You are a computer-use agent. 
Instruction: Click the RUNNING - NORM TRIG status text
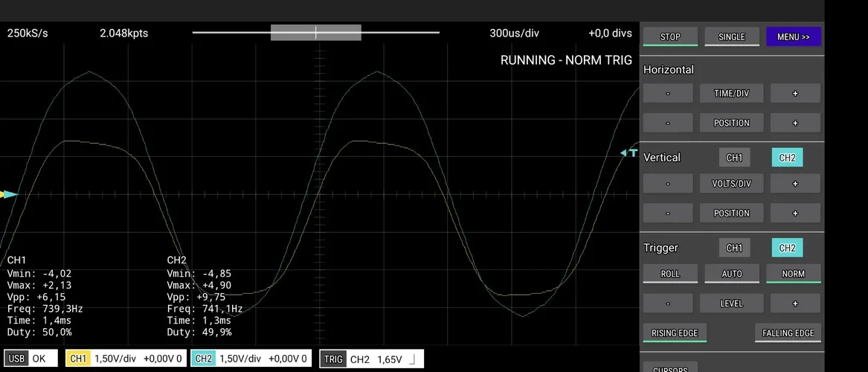coord(566,60)
